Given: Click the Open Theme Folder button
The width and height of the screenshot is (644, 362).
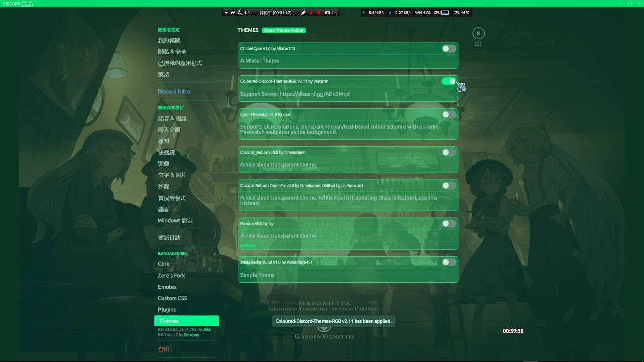Looking at the screenshot, I should pyautogui.click(x=284, y=30).
